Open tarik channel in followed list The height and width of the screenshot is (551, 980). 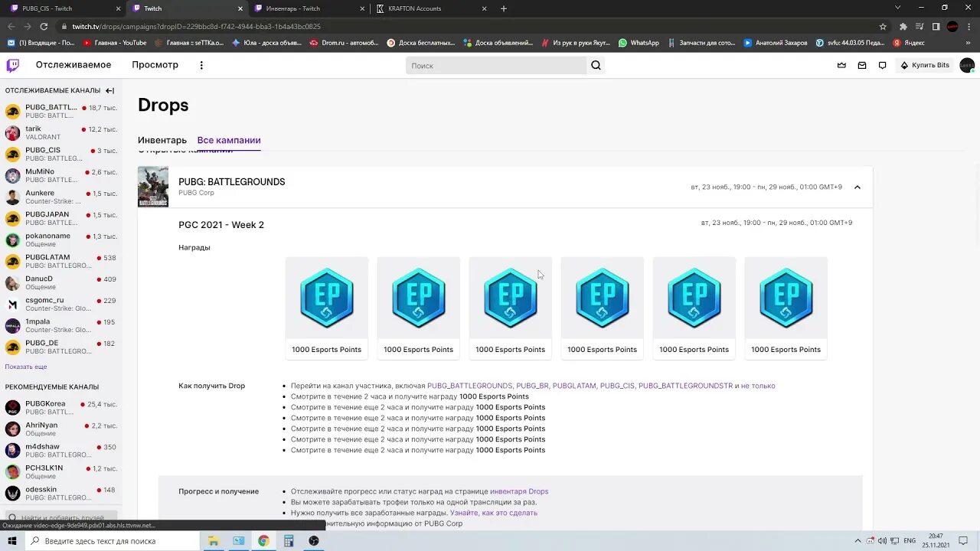pos(61,133)
